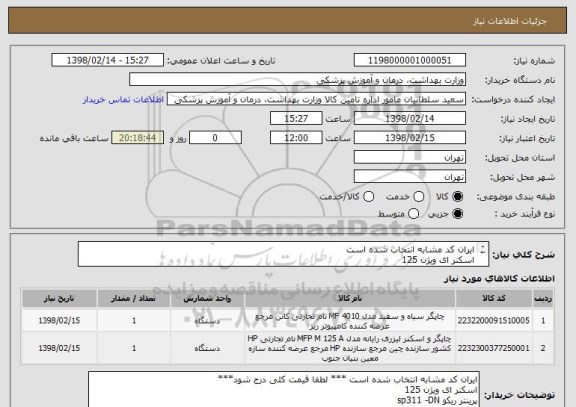Open the buyer contact information link
576x407 pixels.
(x=123, y=100)
